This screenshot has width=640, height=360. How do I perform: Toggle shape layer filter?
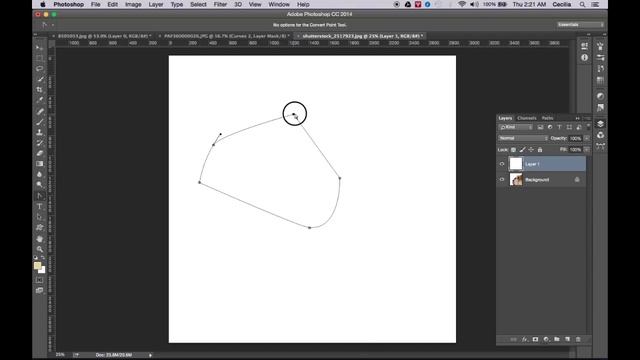tap(569, 127)
